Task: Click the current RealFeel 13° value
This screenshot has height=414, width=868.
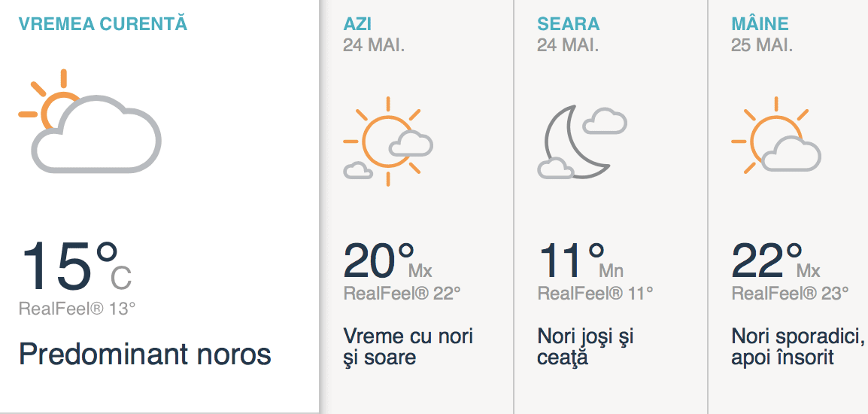Action: click(x=77, y=308)
